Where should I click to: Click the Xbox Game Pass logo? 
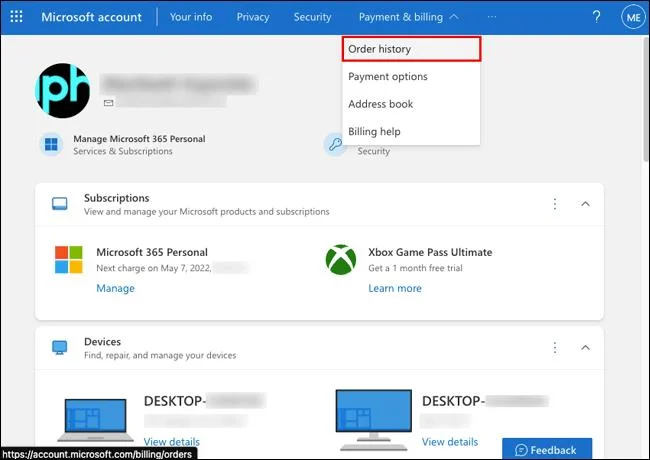341,260
